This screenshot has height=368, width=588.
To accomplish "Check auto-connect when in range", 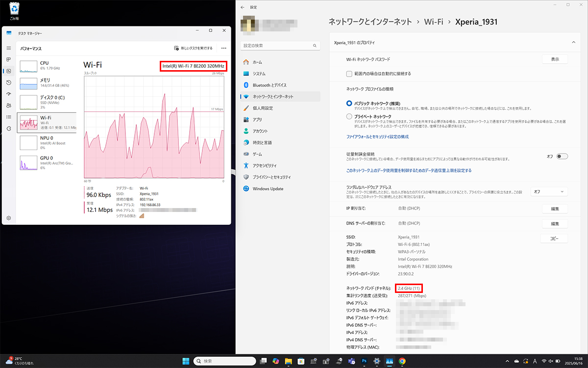I will [x=349, y=74].
